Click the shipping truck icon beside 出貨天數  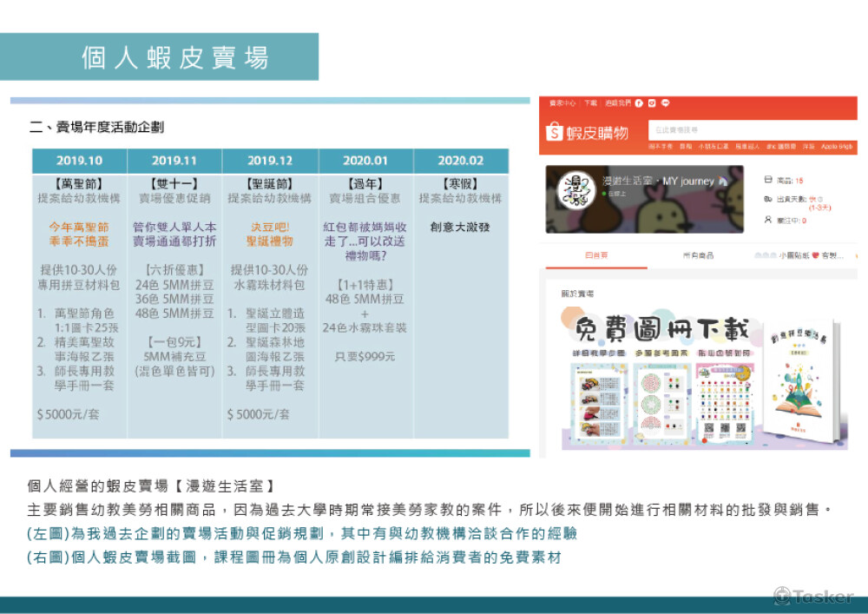[x=769, y=199]
